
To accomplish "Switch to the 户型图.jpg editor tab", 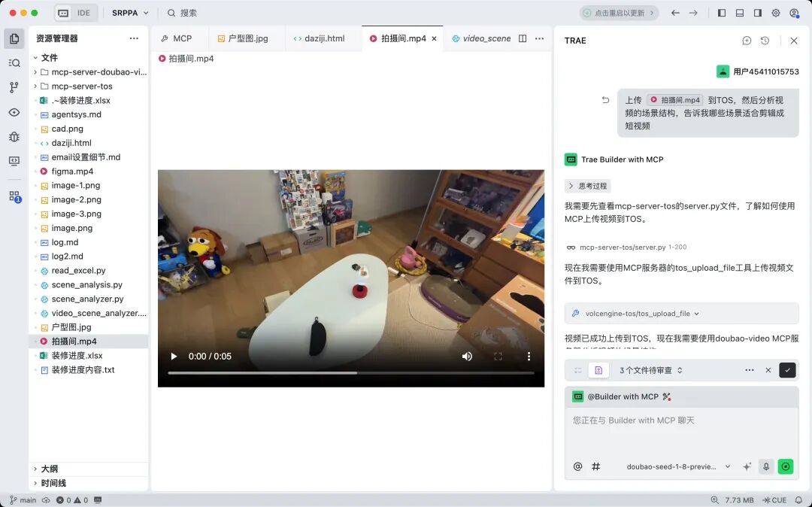I will coord(243,38).
